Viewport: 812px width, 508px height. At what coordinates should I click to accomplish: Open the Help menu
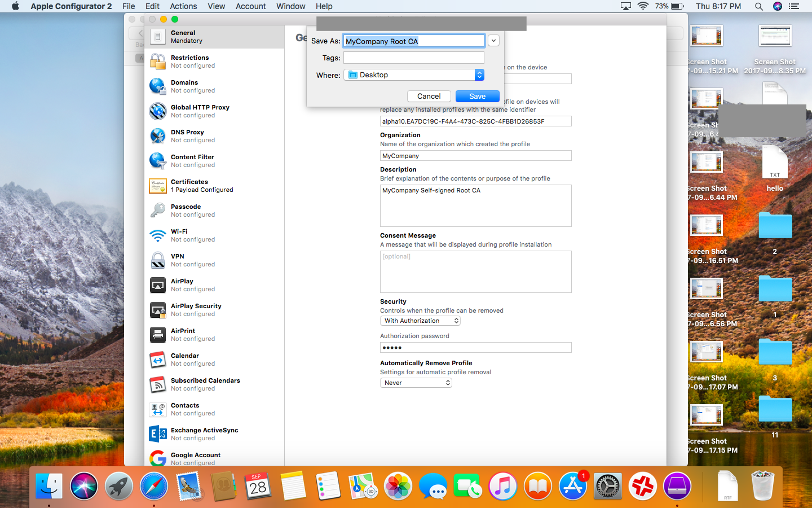[324, 6]
